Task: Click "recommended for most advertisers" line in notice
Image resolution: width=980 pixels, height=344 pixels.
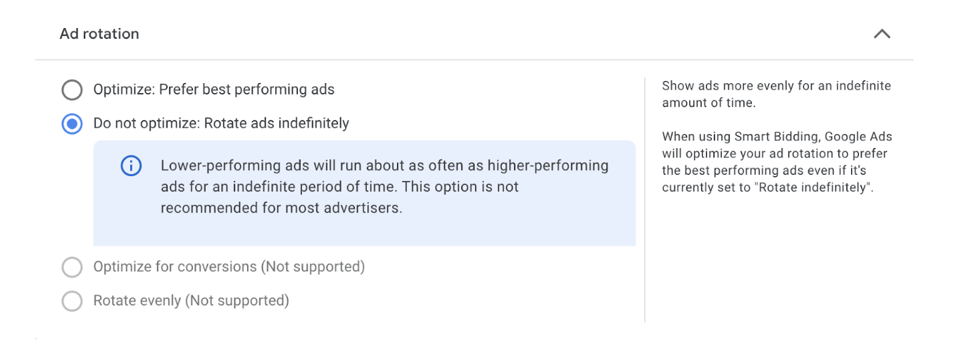Action: click(281, 209)
